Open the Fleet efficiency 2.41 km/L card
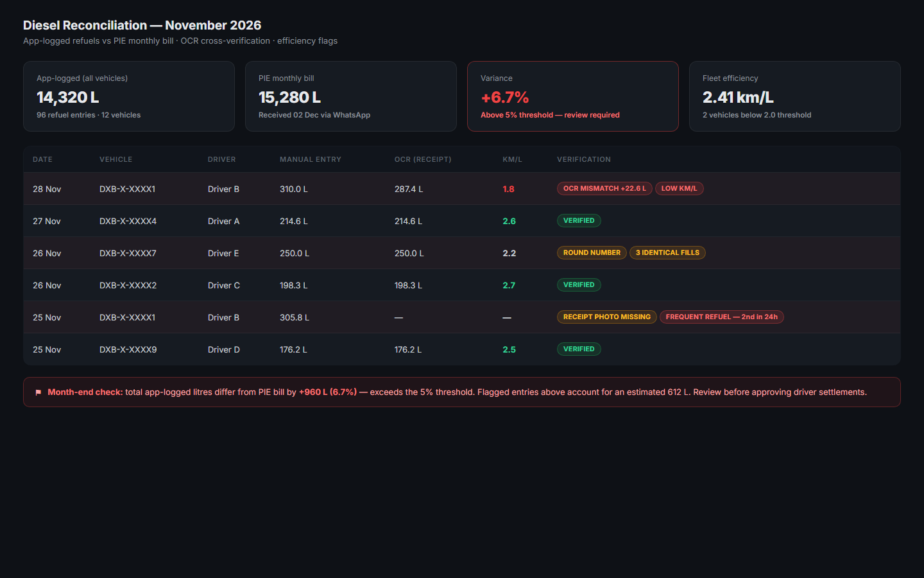924x578 pixels. (x=795, y=96)
